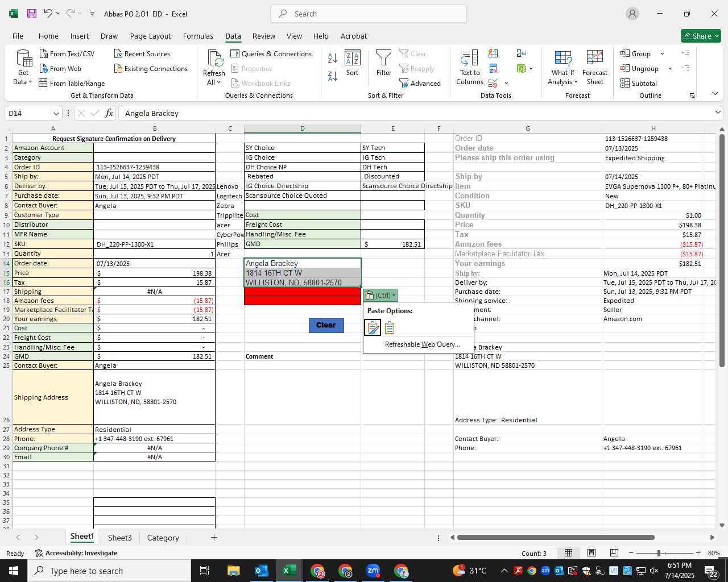Open Queries & Connections pane

coord(271,53)
